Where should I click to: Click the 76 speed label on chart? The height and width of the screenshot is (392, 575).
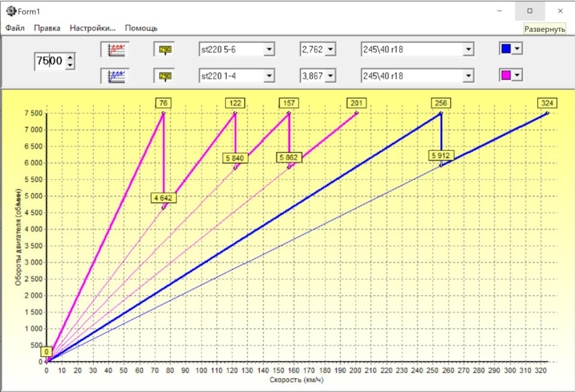click(163, 104)
